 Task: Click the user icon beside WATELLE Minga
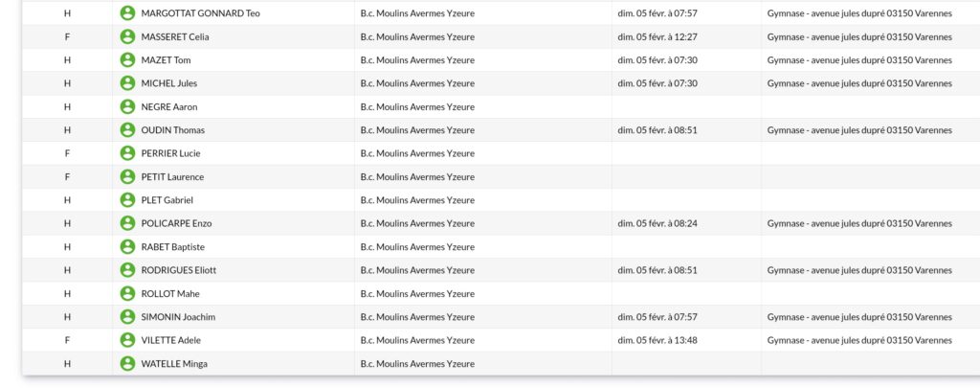(127, 364)
